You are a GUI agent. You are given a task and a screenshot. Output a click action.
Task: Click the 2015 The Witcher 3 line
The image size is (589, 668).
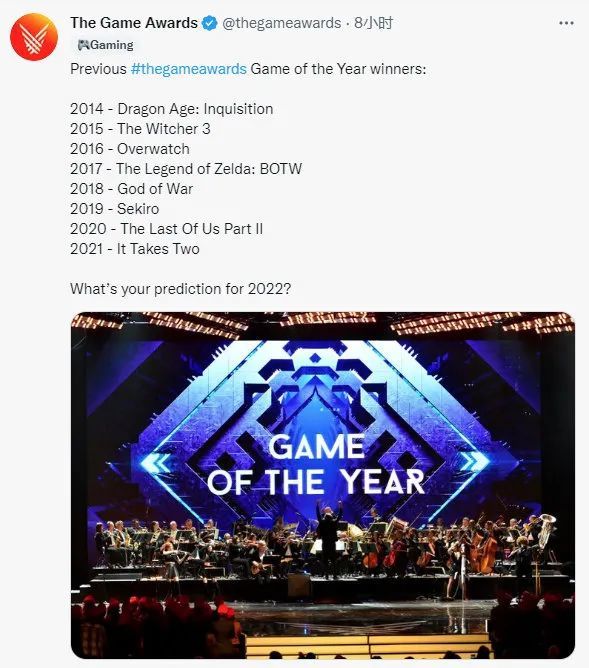tap(141, 129)
